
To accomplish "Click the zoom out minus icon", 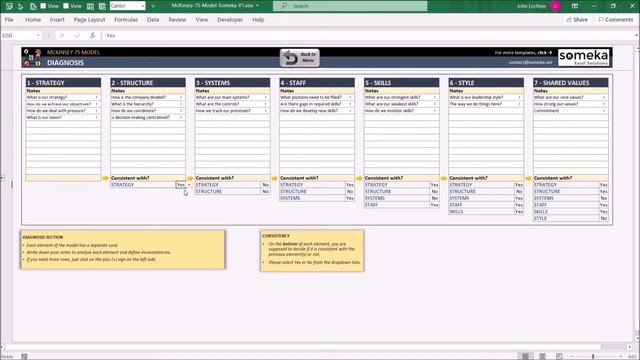I will [571, 356].
